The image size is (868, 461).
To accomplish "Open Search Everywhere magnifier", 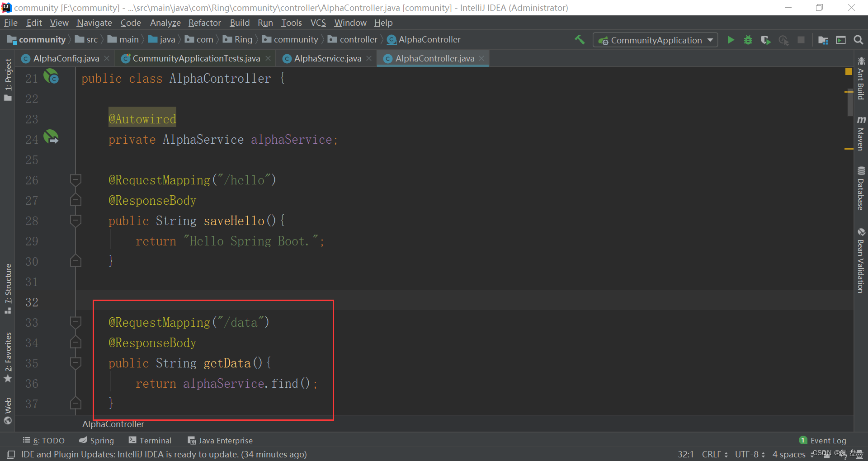I will (x=858, y=40).
